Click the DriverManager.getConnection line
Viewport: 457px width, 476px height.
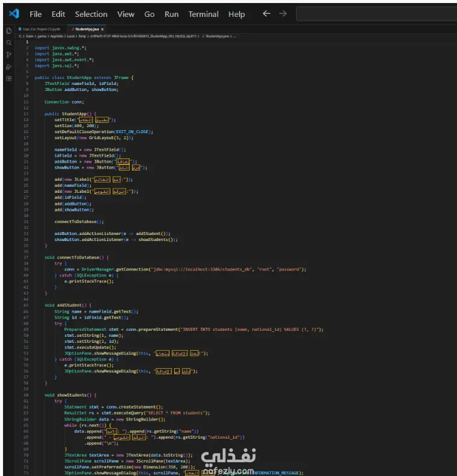point(185,269)
